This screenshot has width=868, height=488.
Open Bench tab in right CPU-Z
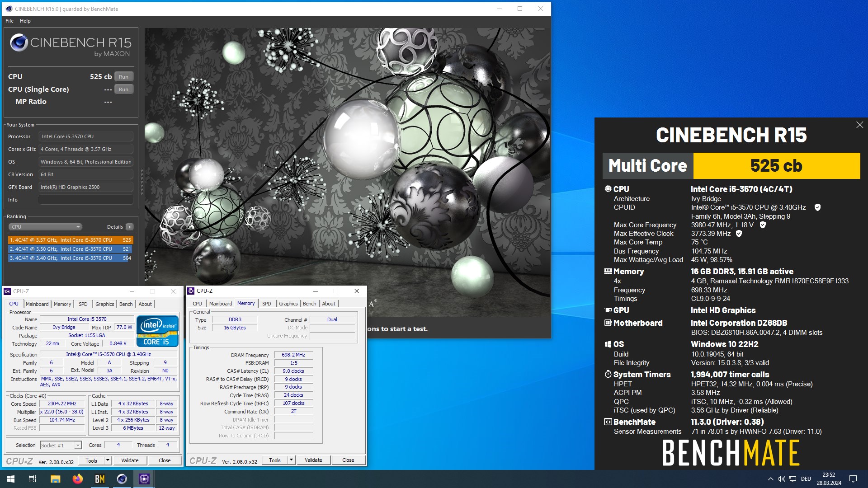click(310, 304)
